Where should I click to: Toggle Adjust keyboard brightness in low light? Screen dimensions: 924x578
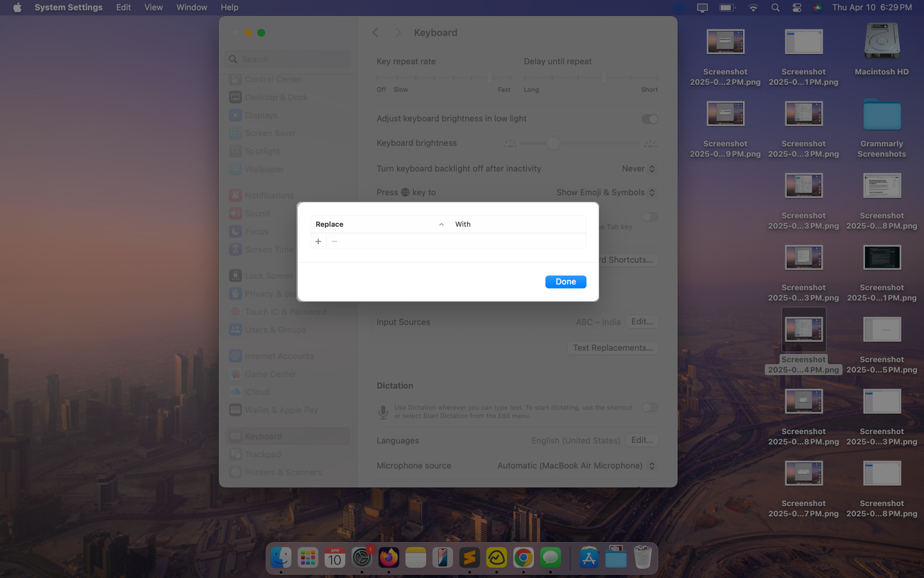pos(649,119)
